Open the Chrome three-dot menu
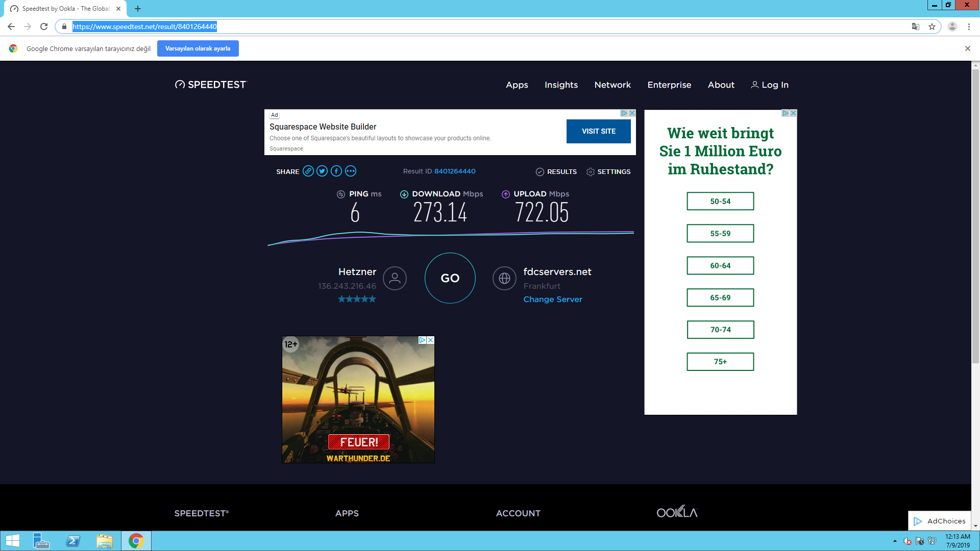 (x=969, y=27)
